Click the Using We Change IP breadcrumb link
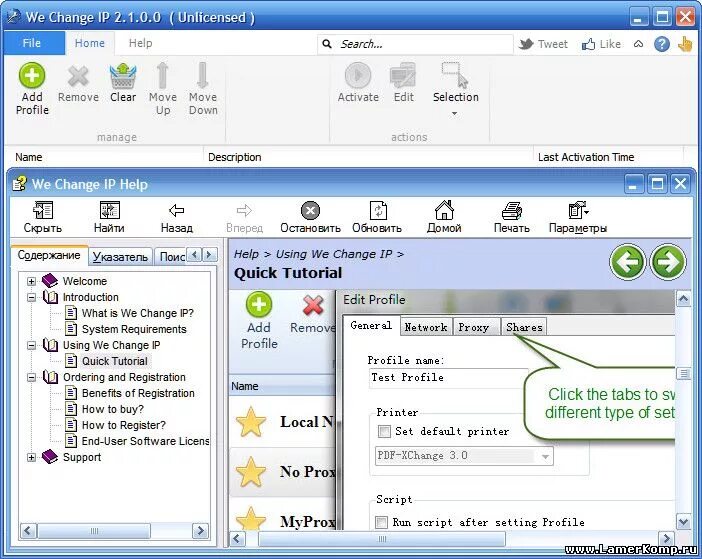The image size is (702, 559). [334, 254]
